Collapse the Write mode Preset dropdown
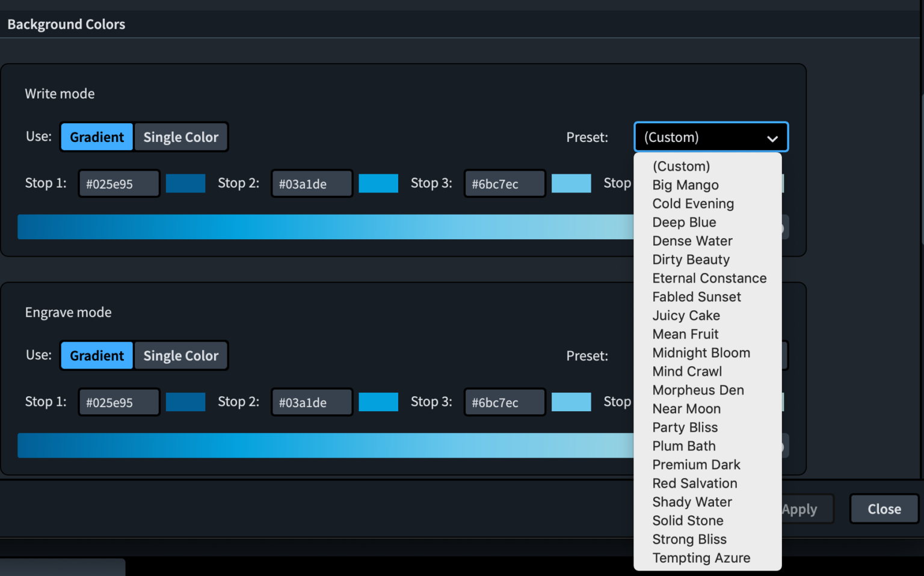Viewport: 924px width, 576px height. 710,137
